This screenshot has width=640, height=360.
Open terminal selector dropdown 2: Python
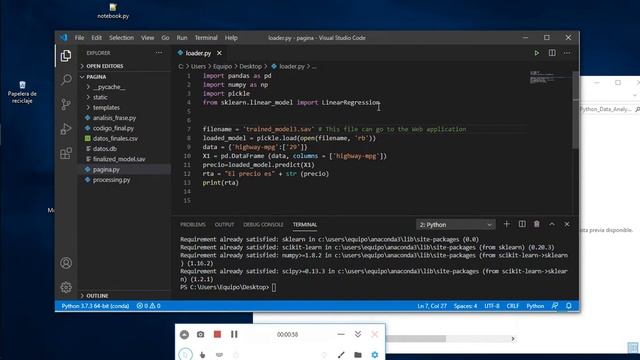click(456, 225)
